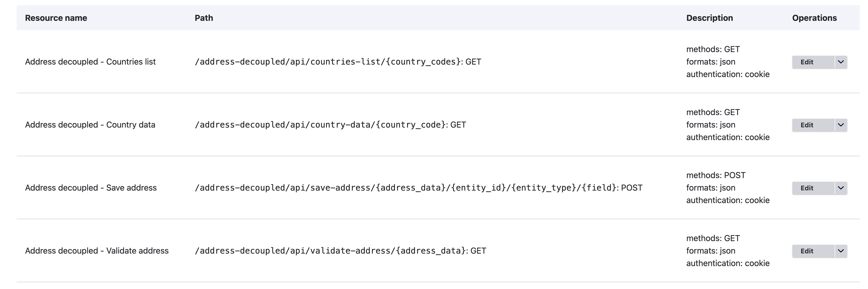Click the validate-address GET path text

click(340, 251)
